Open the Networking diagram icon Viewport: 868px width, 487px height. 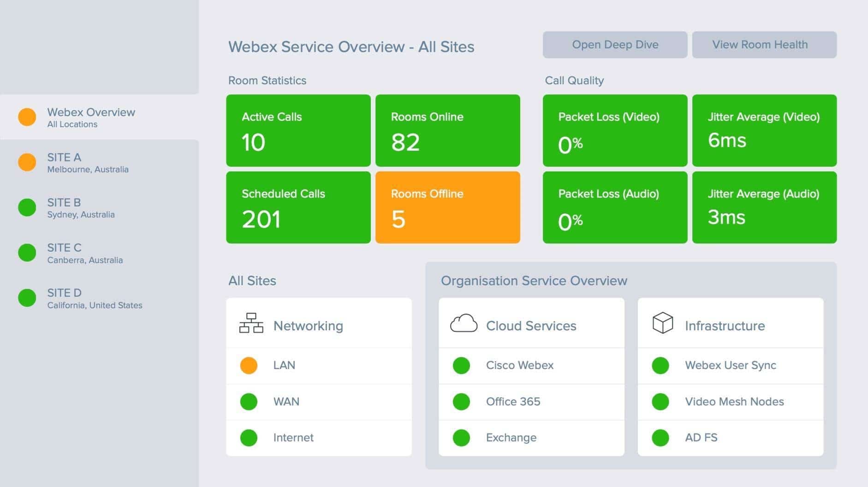point(251,323)
